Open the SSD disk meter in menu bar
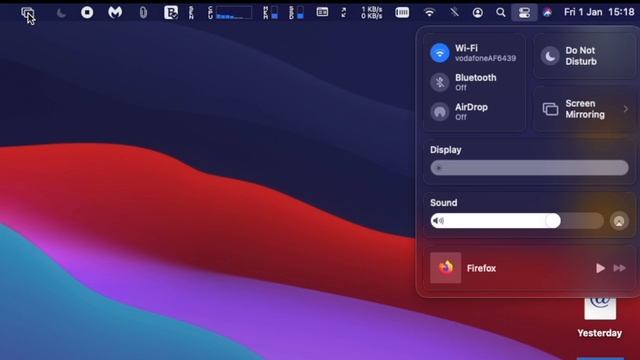The image size is (640, 360). (x=296, y=13)
